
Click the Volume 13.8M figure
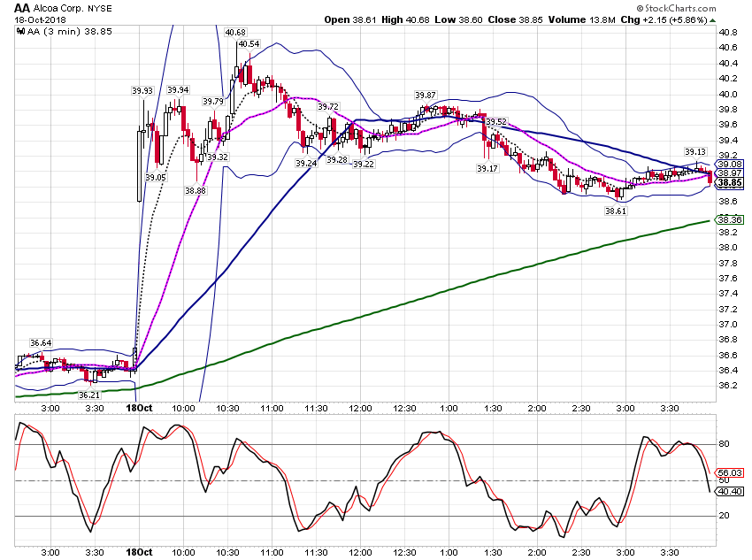coord(582,19)
